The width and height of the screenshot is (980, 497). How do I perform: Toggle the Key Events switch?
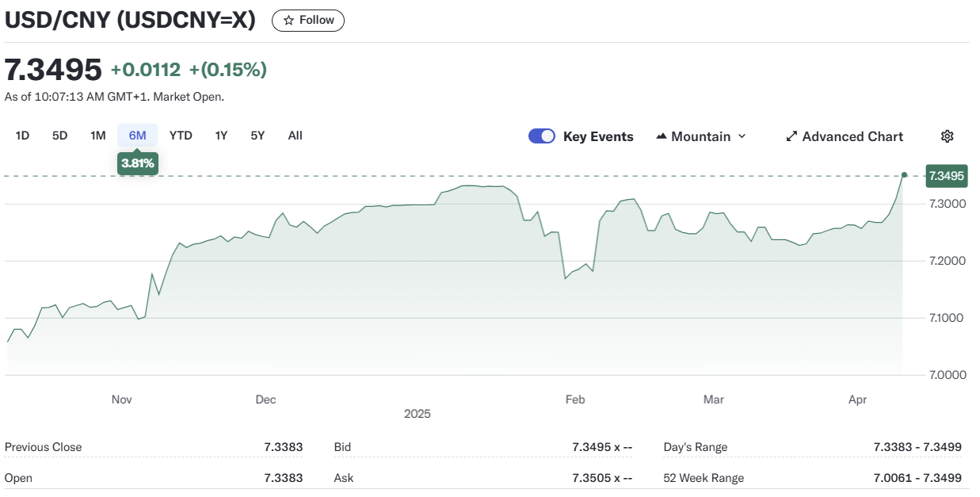coord(542,136)
